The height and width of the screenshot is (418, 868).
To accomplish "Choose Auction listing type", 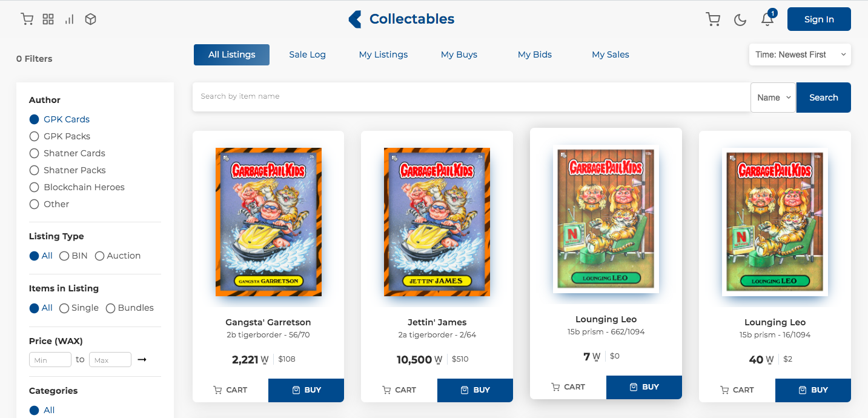I will 118,256.
